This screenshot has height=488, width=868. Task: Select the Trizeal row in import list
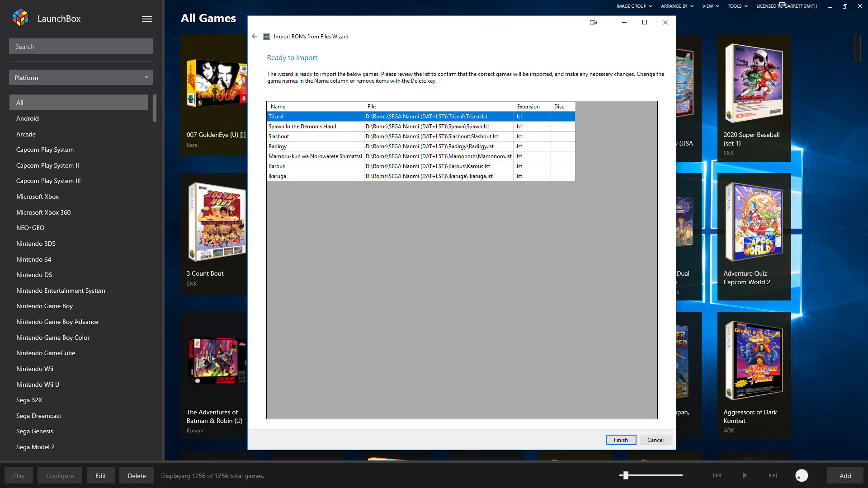pyautogui.click(x=421, y=117)
